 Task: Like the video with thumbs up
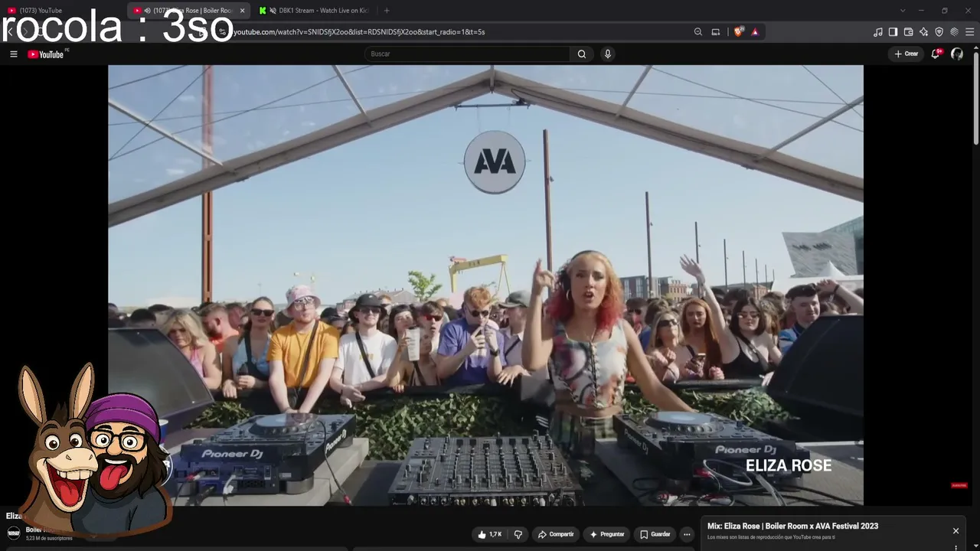coord(490,534)
